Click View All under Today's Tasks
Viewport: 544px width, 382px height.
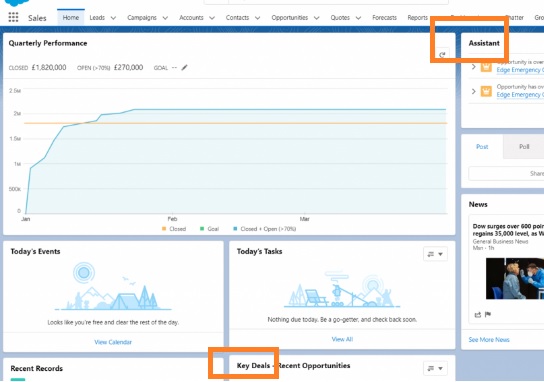click(342, 339)
